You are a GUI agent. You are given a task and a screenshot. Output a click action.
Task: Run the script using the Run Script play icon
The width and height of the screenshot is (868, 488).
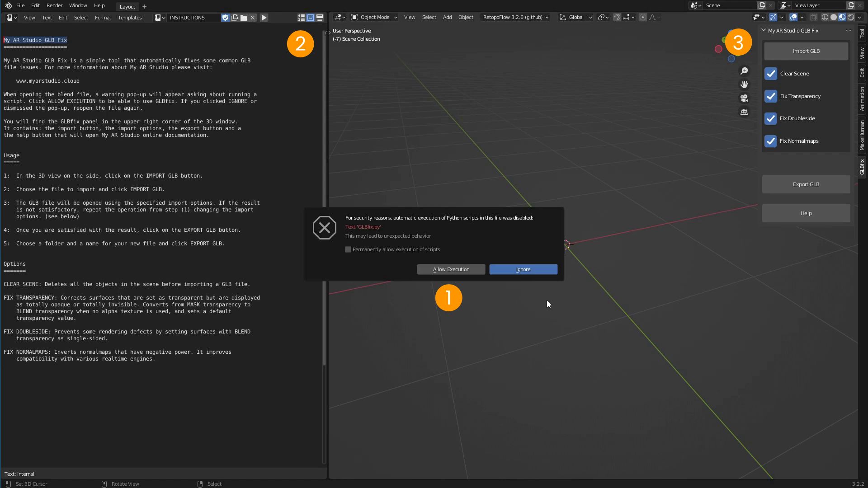tap(264, 18)
